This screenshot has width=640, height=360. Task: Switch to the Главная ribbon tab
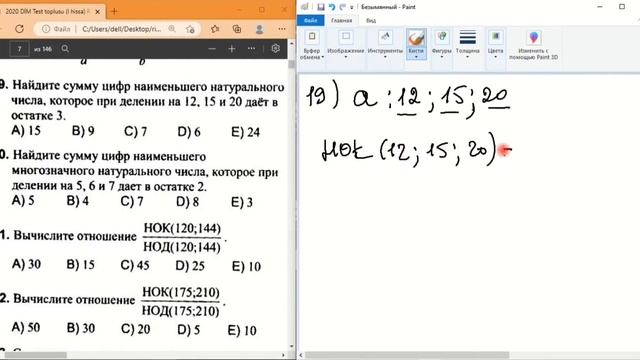341,20
